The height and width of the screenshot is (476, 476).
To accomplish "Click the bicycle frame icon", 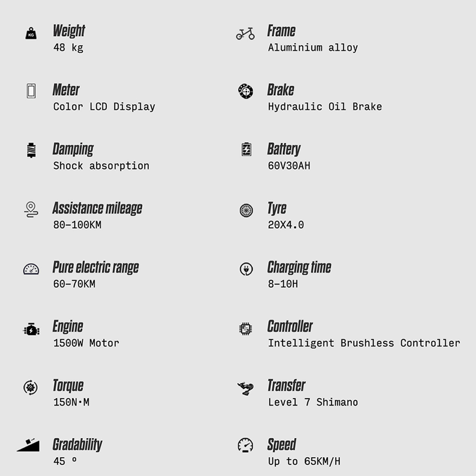I will pyautogui.click(x=245, y=33).
